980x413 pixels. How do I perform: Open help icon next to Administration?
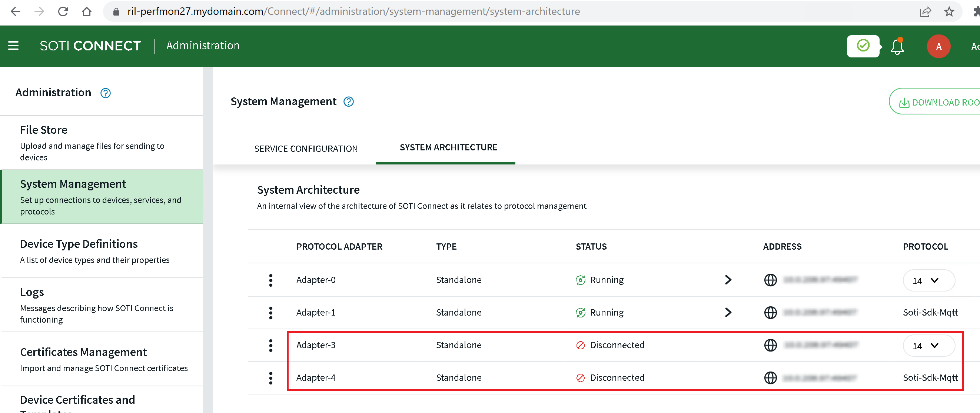click(105, 93)
